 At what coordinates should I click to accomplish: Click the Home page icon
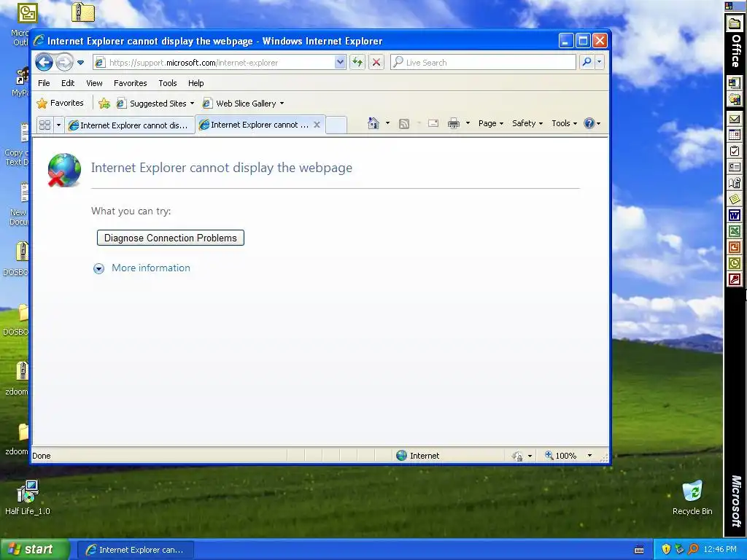coord(373,123)
